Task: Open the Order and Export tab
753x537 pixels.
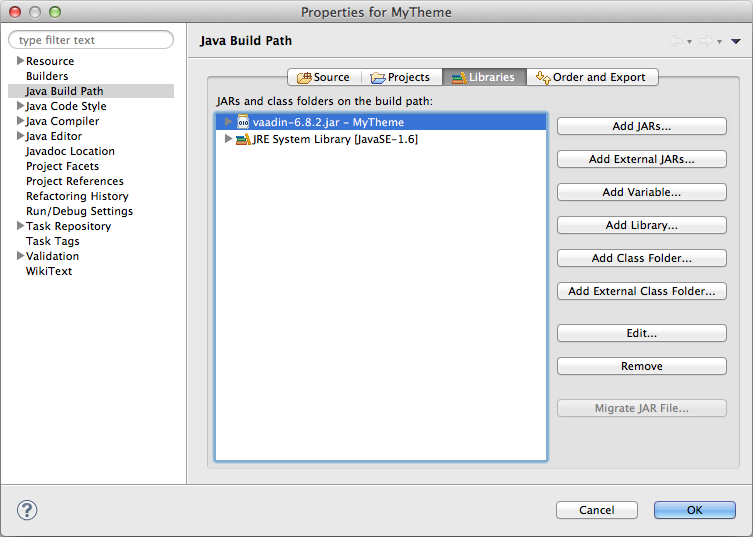Action: pos(592,77)
